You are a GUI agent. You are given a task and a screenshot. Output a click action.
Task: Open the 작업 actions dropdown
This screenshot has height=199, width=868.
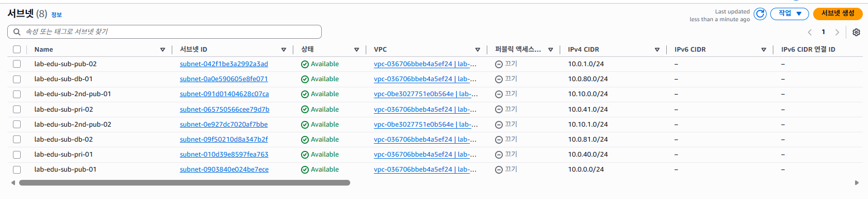coord(789,13)
